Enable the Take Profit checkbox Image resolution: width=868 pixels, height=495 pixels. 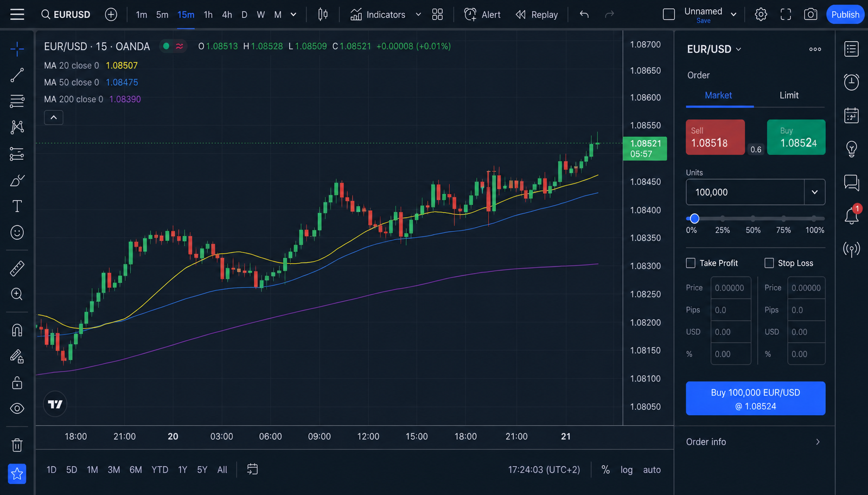pos(691,263)
